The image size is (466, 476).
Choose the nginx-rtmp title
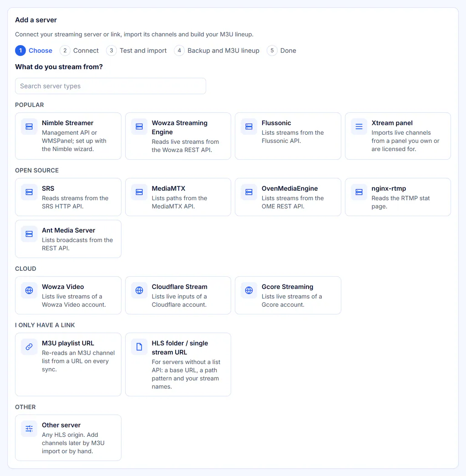coord(389,188)
